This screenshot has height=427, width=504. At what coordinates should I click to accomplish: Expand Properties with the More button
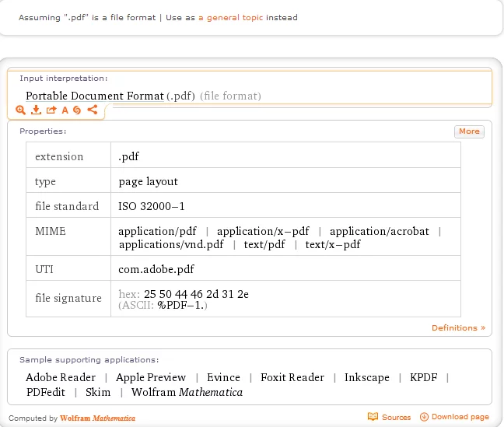[x=469, y=131]
